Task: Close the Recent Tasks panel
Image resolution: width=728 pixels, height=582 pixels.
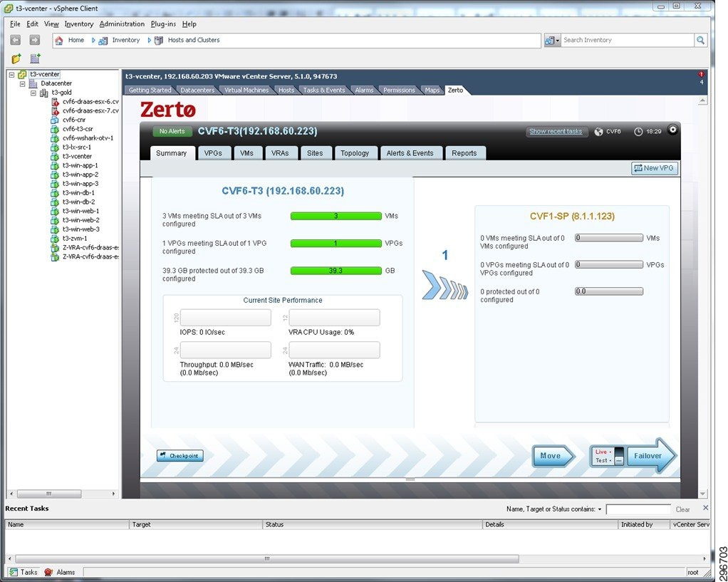Action: [706, 508]
